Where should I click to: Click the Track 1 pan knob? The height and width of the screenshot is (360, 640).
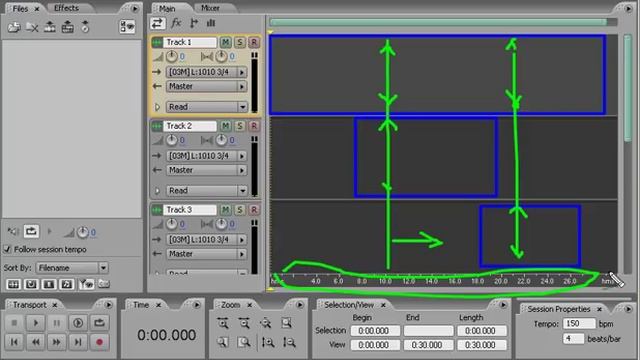221,56
